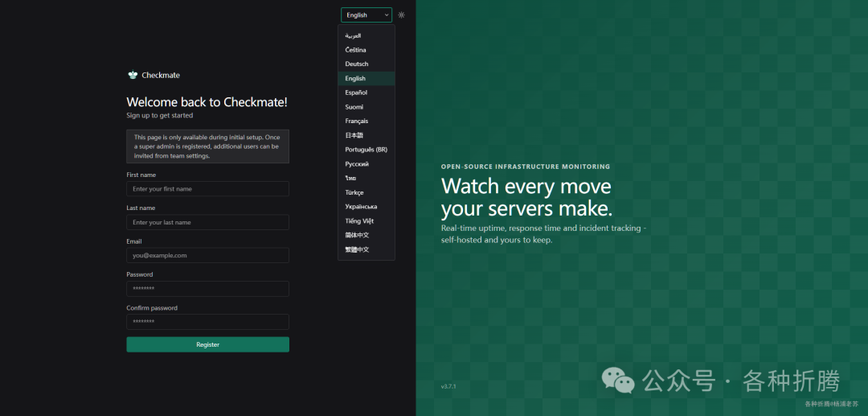868x416 pixels.
Task: Choose Tiếng Việt from the list
Action: [x=366, y=221]
